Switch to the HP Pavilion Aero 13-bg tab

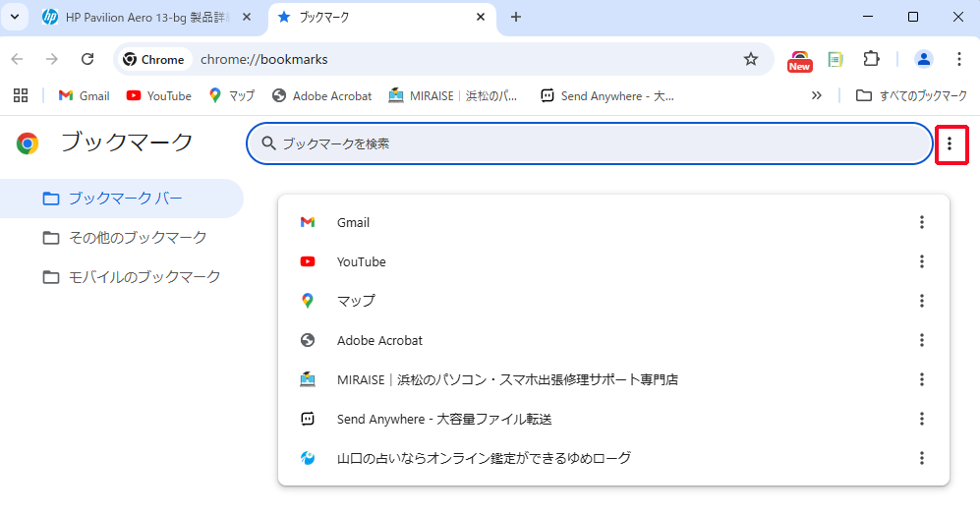146,18
